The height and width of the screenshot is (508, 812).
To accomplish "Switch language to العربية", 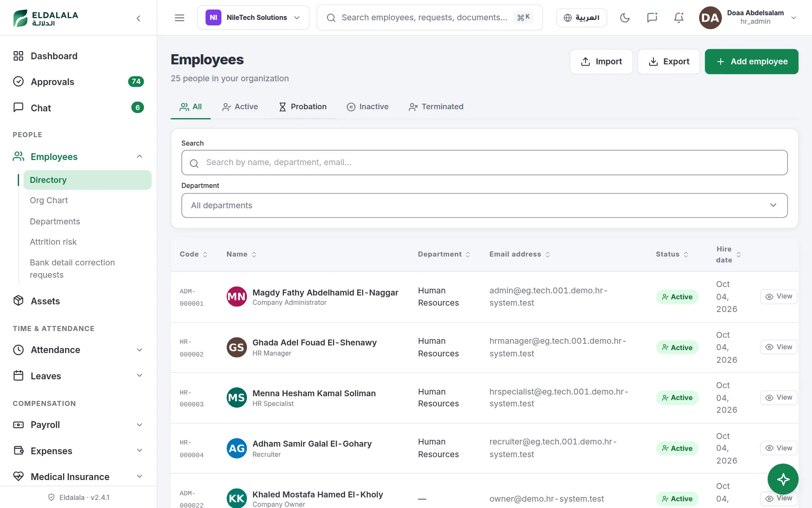I will click(x=582, y=18).
